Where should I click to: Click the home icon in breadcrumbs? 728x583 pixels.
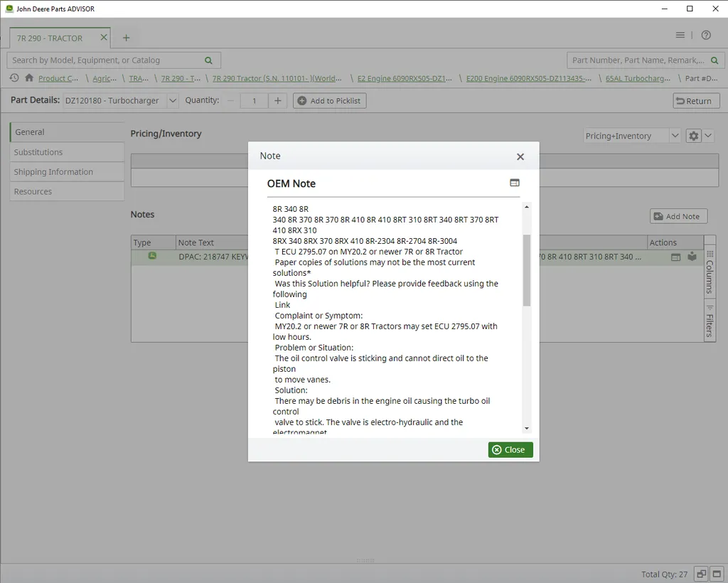[29, 78]
